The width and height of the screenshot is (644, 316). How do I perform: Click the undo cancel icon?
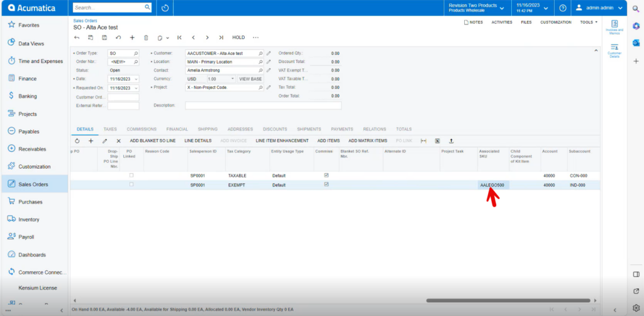[x=118, y=37]
